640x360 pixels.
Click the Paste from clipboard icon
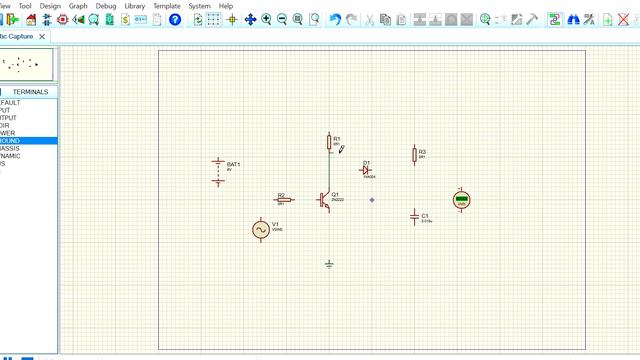[x=401, y=19]
